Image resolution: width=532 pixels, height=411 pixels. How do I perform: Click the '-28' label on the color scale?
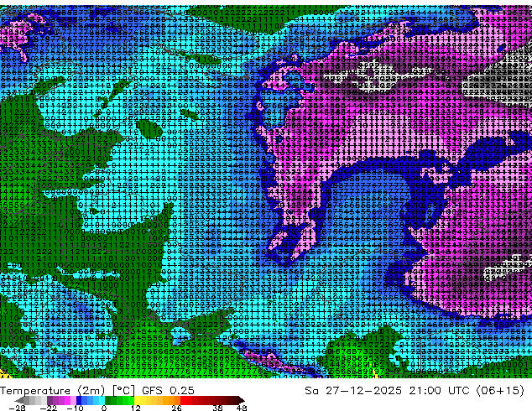pos(17,408)
